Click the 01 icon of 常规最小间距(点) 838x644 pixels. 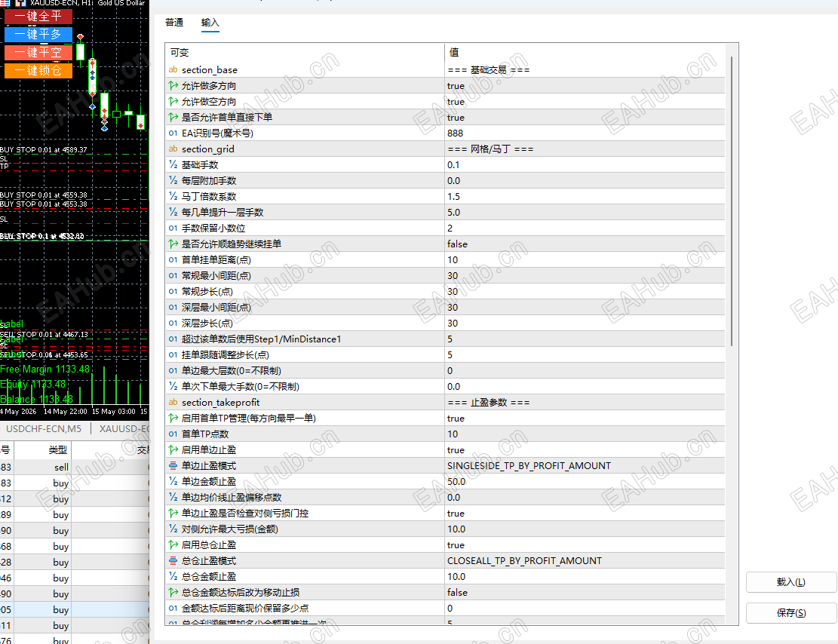click(173, 276)
